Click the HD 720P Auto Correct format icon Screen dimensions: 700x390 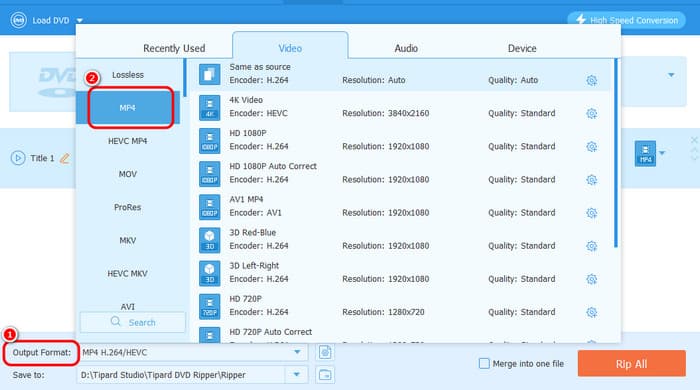[x=209, y=335]
